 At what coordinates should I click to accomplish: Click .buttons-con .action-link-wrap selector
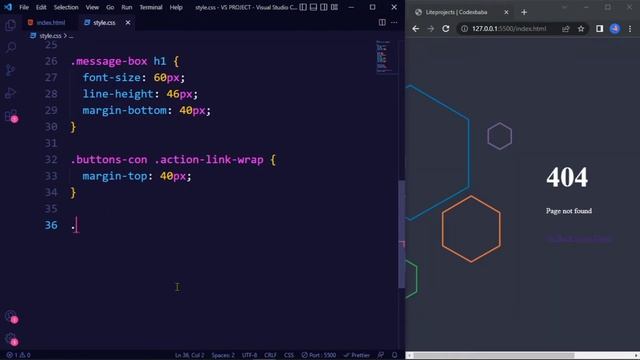[167, 160]
